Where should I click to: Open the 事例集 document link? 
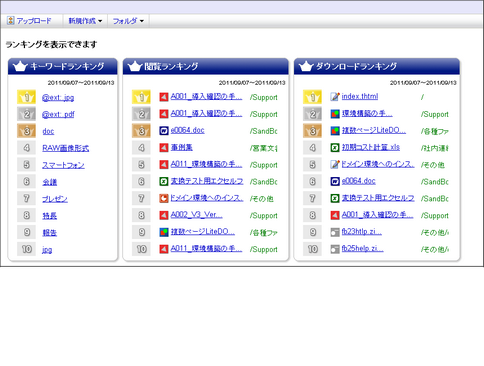pos(182,147)
